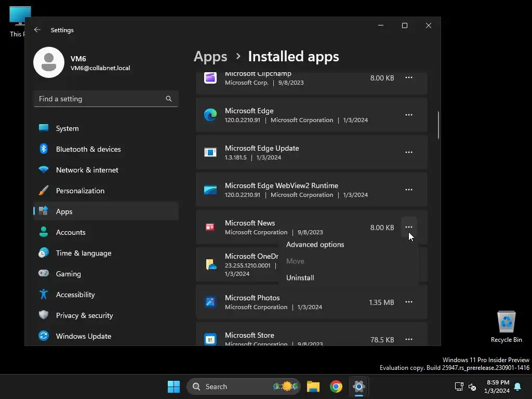Open more options for Edge WebView2 Runtime
This screenshot has width=532, height=399.
[x=409, y=190]
